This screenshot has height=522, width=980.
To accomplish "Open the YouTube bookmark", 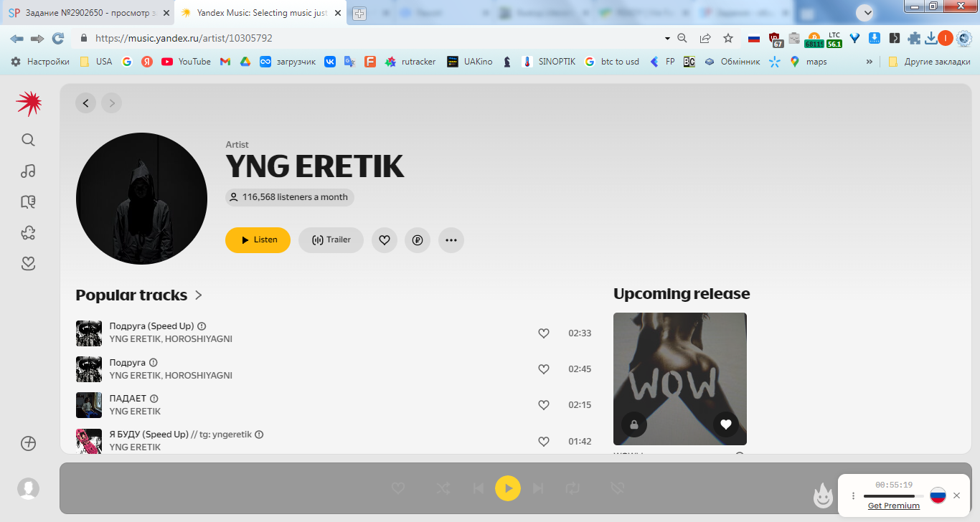I will (186, 62).
